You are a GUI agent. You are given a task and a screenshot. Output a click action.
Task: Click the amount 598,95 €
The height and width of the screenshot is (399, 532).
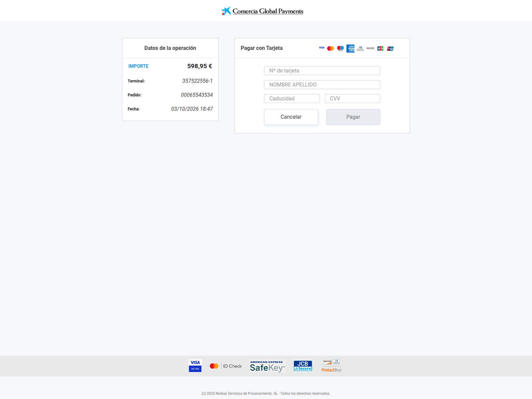199,66
